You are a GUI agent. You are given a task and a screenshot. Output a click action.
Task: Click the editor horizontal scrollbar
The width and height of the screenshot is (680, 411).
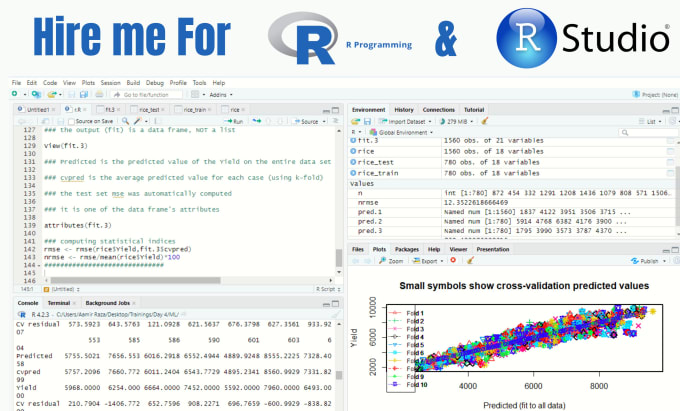pyautogui.click(x=135, y=280)
